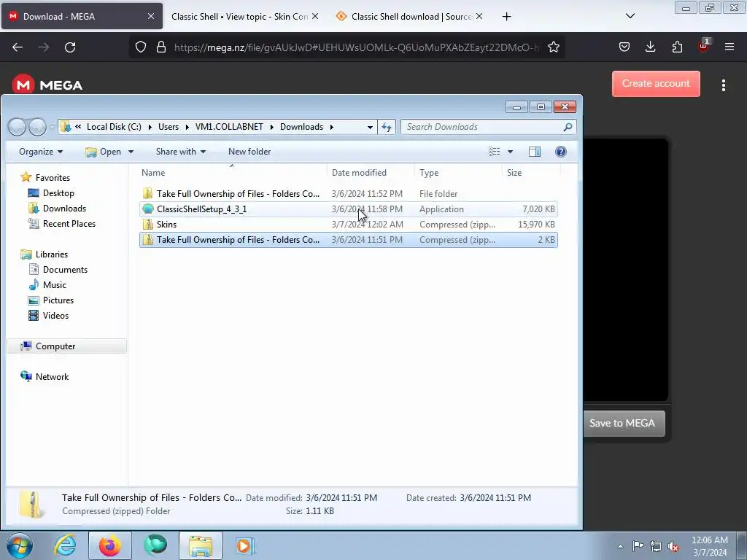The image size is (747, 560).
Task: Open the Firefox downloads panel
Action: coord(650,47)
